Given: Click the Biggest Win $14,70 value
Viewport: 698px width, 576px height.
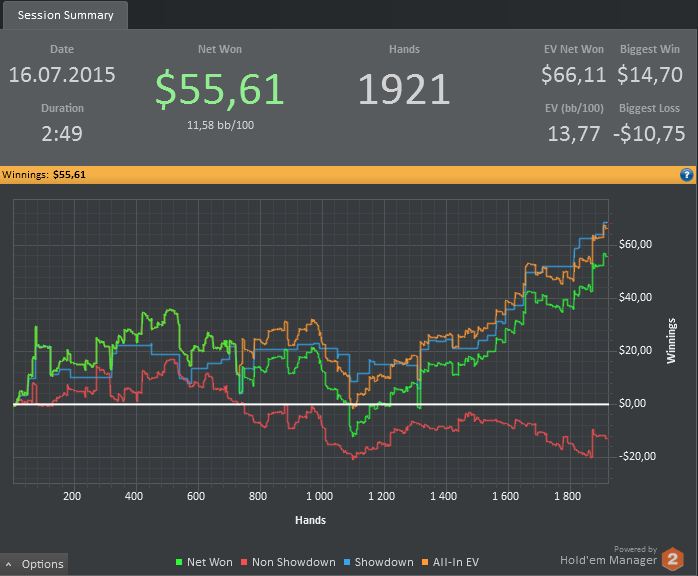Looking at the screenshot, I should pyautogui.click(x=649, y=75).
